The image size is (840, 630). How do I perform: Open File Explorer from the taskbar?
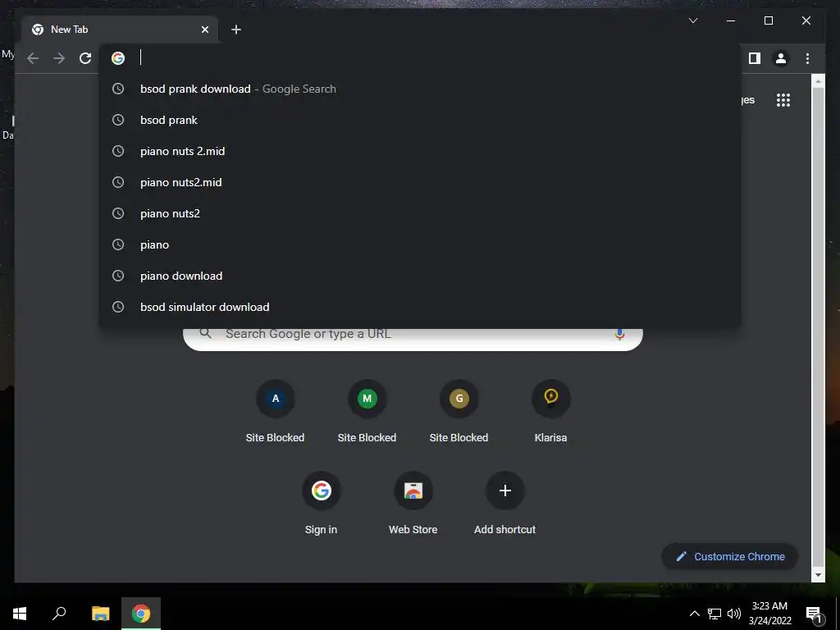[100, 614]
